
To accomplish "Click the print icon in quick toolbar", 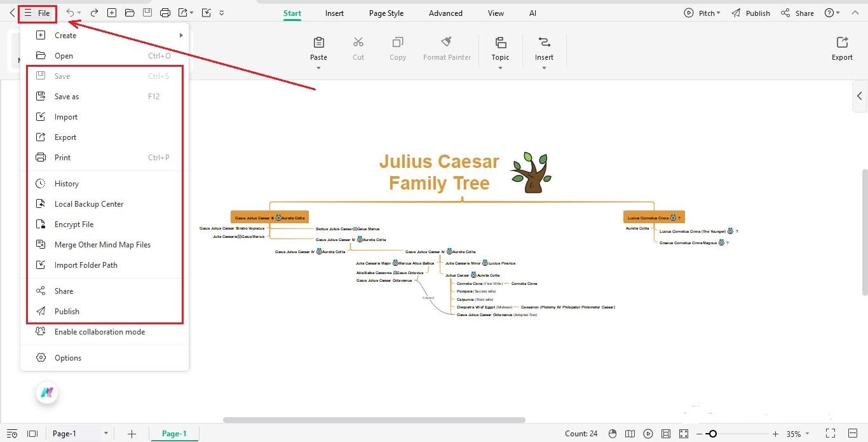I will pos(165,13).
